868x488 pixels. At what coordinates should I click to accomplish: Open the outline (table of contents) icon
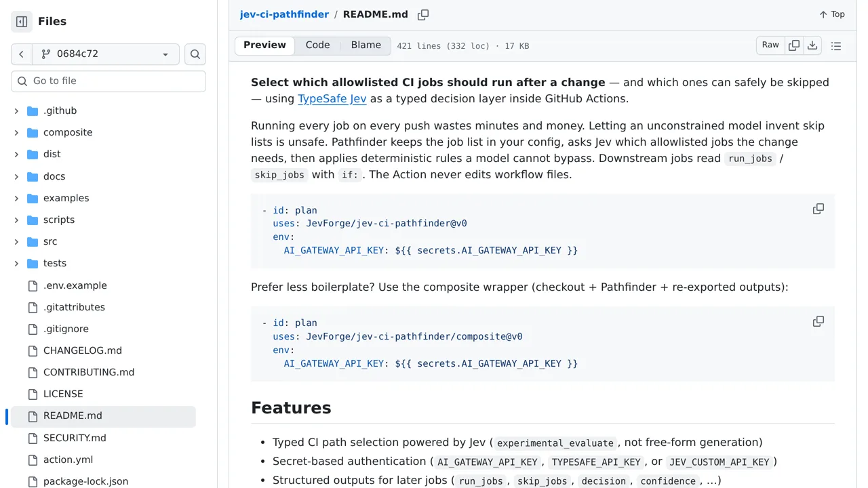[836, 46]
